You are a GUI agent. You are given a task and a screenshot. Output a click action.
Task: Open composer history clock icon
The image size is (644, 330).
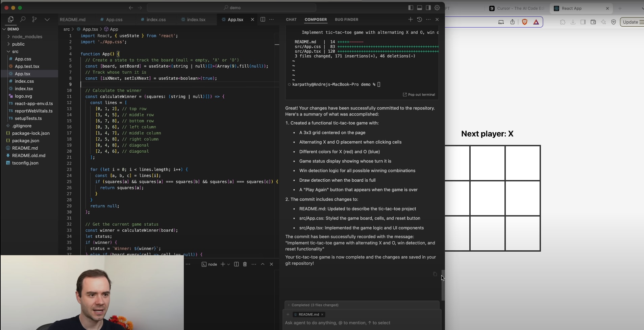pyautogui.click(x=419, y=20)
